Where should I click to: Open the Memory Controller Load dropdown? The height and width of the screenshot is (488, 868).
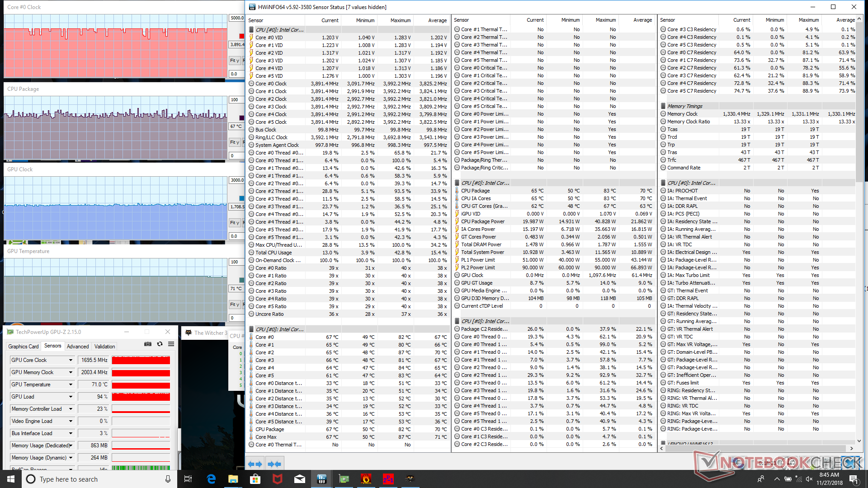tap(71, 409)
